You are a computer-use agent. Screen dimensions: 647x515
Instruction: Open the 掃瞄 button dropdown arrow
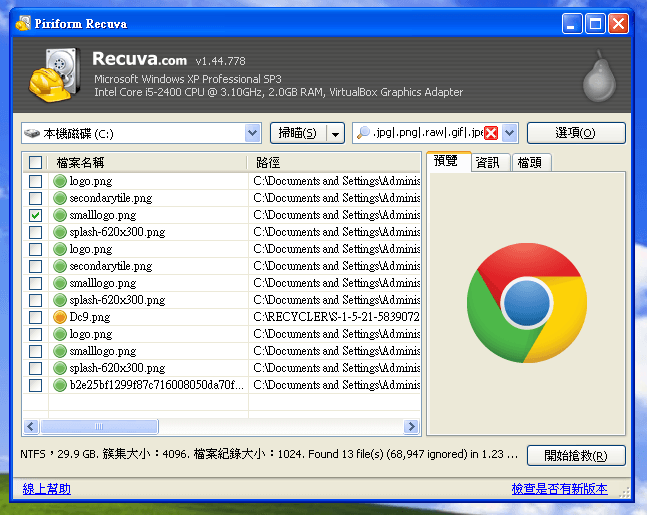coord(336,133)
